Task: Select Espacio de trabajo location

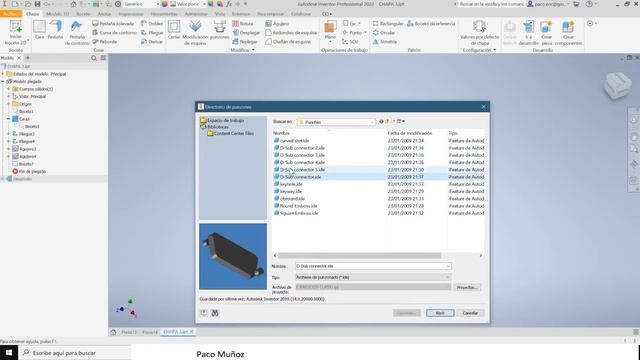Action: click(222, 120)
